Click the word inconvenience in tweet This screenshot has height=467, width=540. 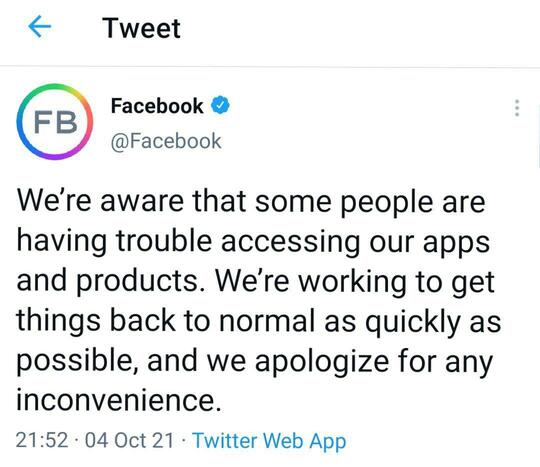[x=118, y=400]
